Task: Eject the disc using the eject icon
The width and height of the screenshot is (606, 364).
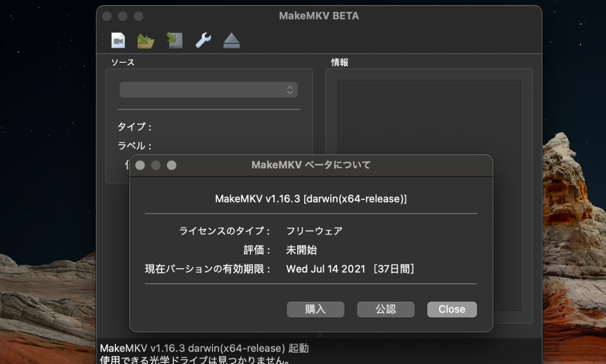Action: 231,41
